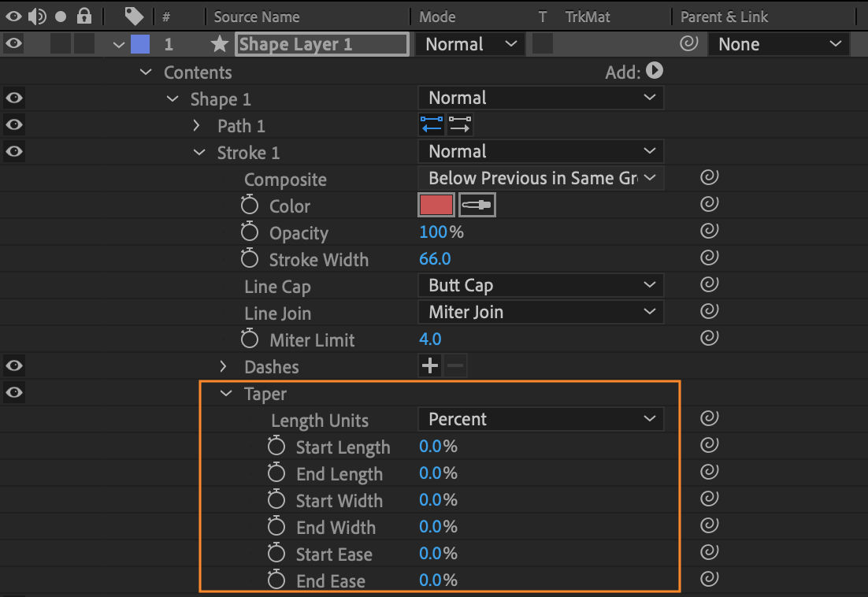Toggle visibility of Stroke 1

(13, 151)
